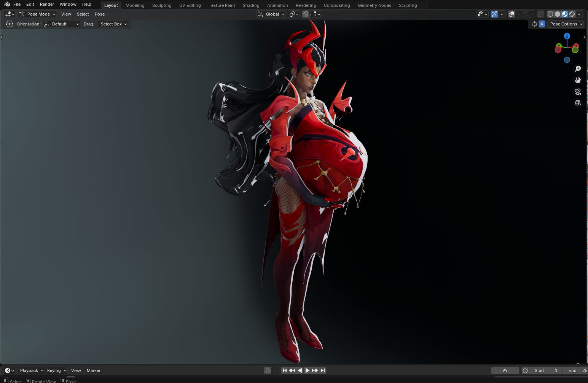588x383 pixels.
Task: Click the zoom magnifier icon in viewport
Action: click(578, 69)
